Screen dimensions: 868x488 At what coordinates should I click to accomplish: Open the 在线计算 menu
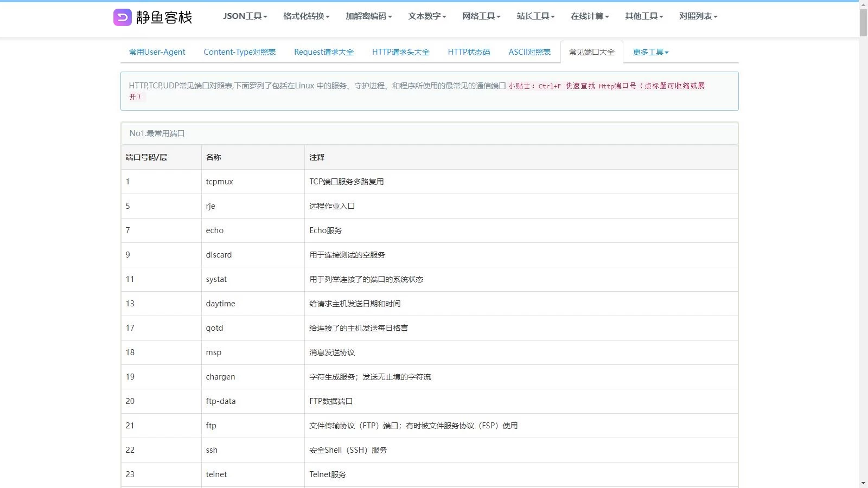[590, 16]
